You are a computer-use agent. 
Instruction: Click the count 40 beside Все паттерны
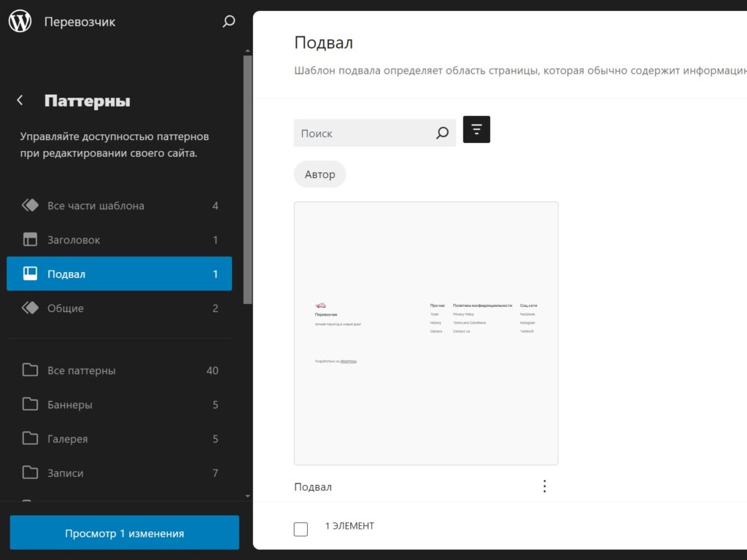pos(212,370)
